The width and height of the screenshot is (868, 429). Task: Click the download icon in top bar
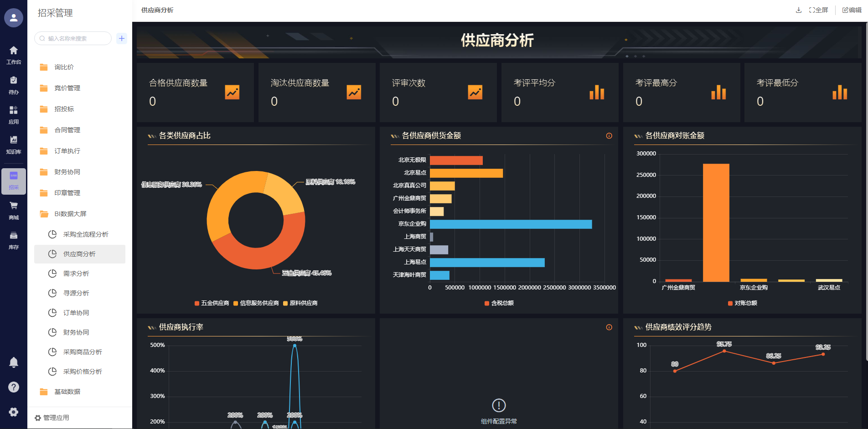798,10
